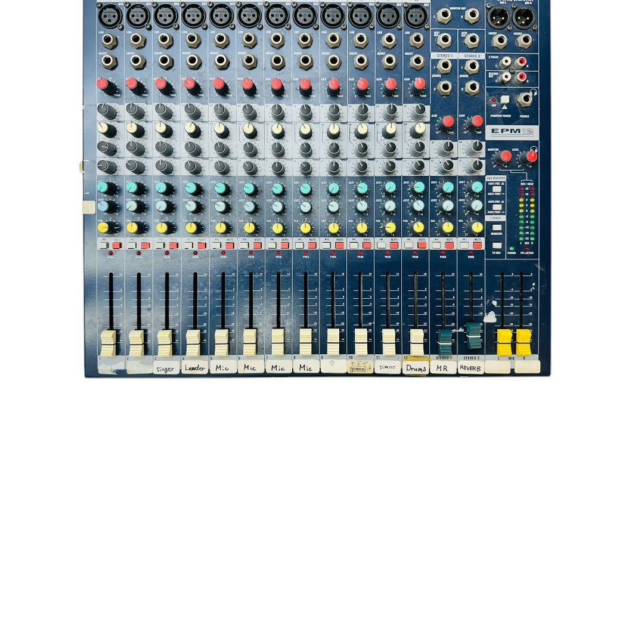Grab the Drums channel fader
Image resolution: width=644 pixels, height=644 pixels.
coord(416,342)
